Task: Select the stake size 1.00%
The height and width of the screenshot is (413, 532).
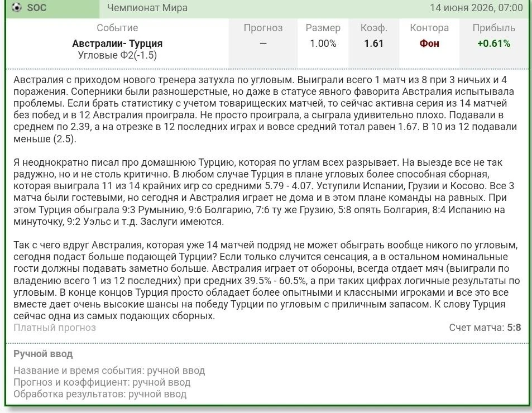Action: 323,44
